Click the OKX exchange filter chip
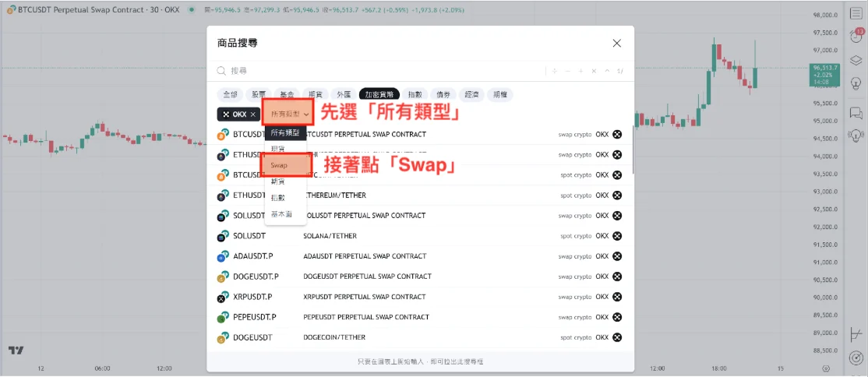This screenshot has width=868, height=377. tap(238, 114)
